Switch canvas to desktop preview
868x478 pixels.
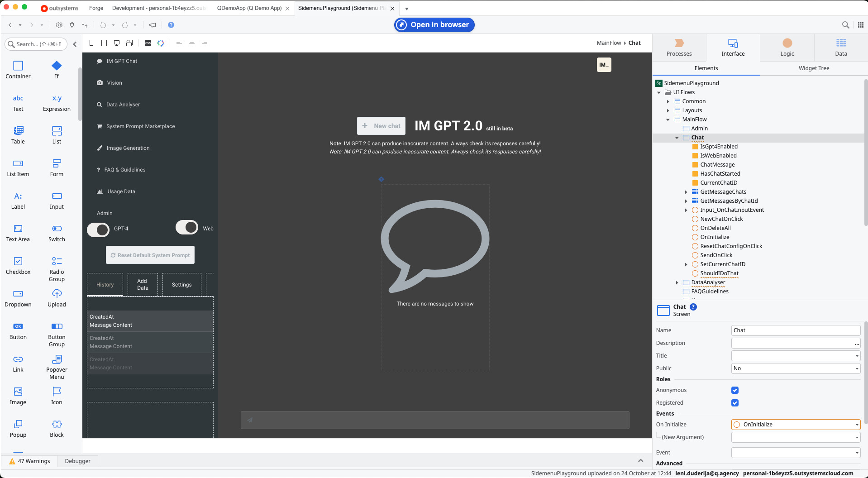click(x=117, y=43)
